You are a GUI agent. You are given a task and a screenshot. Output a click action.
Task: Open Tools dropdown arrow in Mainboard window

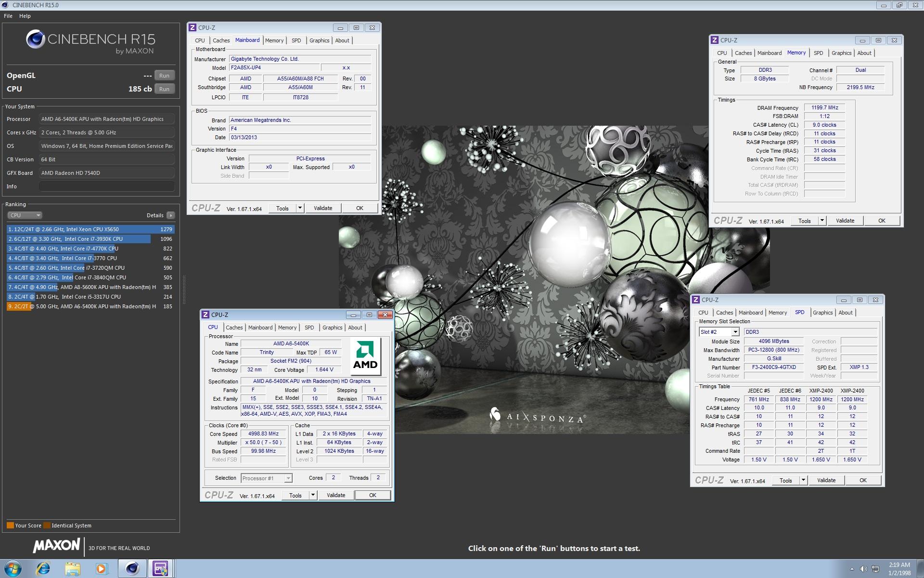click(300, 208)
